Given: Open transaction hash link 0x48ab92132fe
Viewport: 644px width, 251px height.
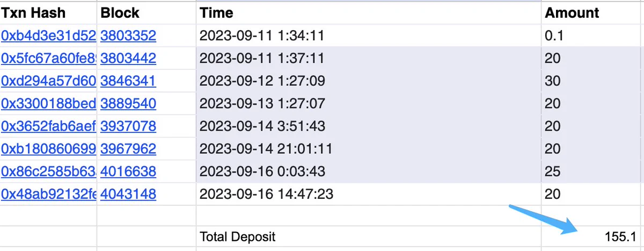Looking at the screenshot, I should point(48,194).
